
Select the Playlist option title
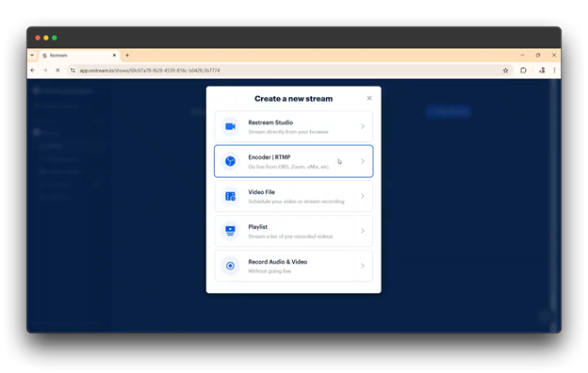tap(257, 227)
